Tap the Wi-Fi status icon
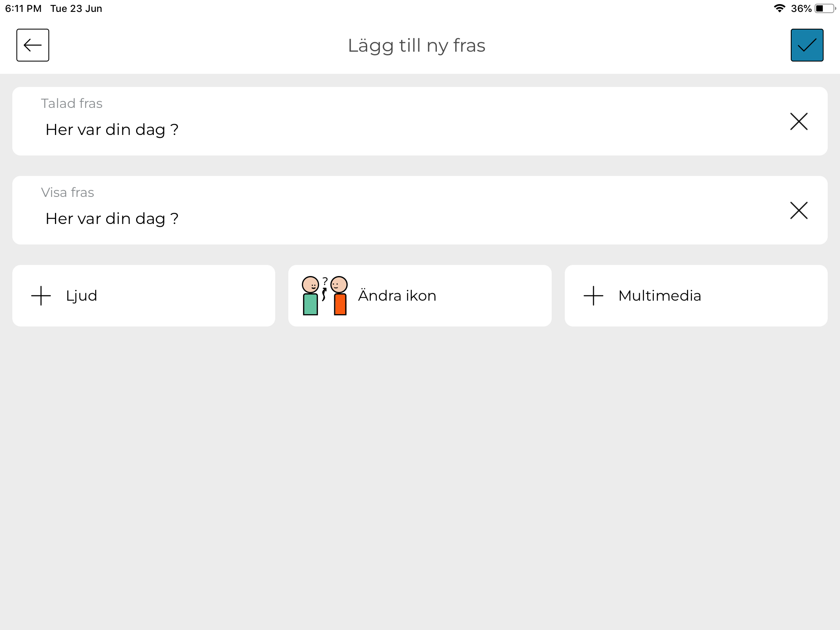Viewport: 840px width, 630px height. point(779,8)
